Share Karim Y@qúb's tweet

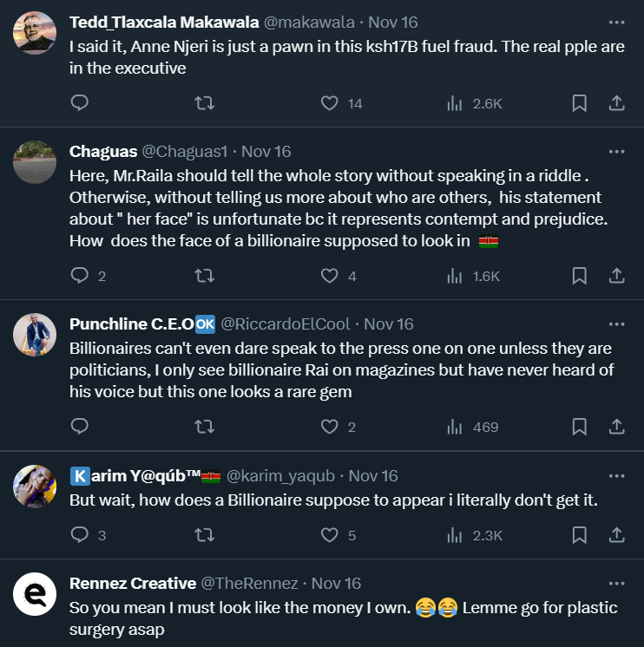point(616,535)
